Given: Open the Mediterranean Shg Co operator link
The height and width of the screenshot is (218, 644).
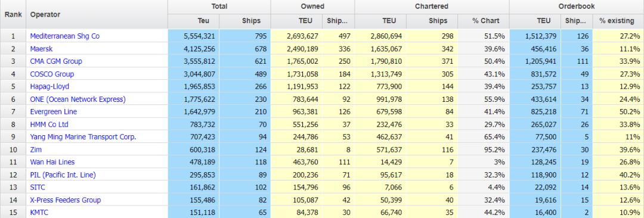Looking at the screenshot, I should 65,36.
